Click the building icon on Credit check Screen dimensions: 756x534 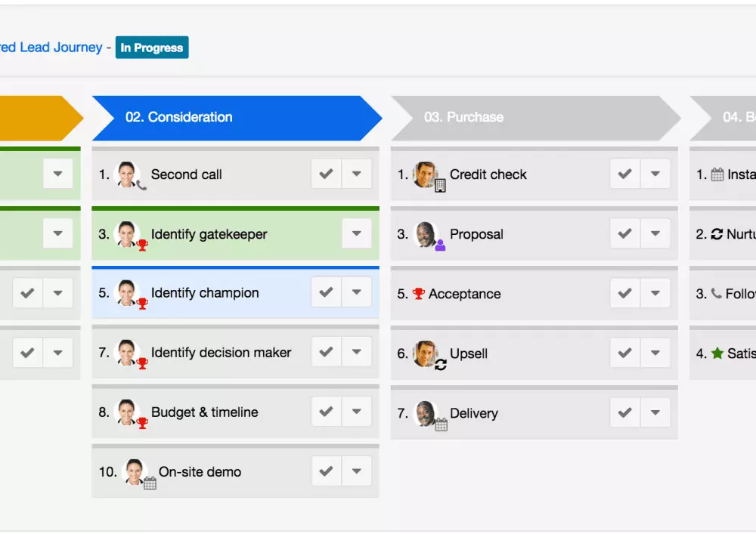tap(440, 185)
